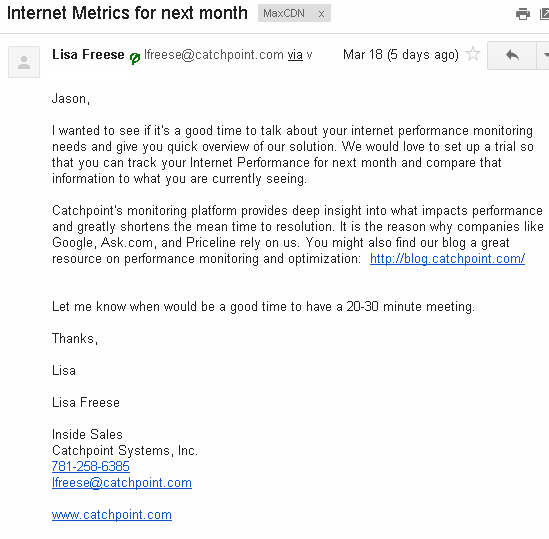Click the Mar 18 message date
549x539 pixels.
(x=401, y=55)
